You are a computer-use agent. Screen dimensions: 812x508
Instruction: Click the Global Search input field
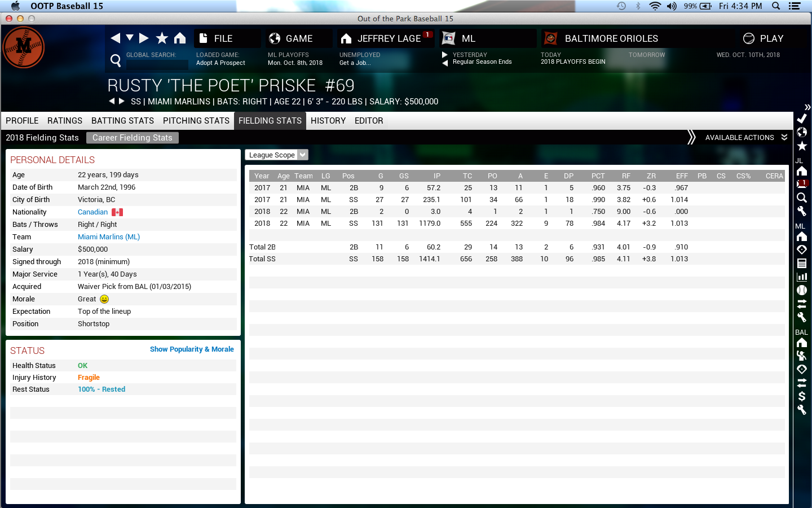click(157, 64)
